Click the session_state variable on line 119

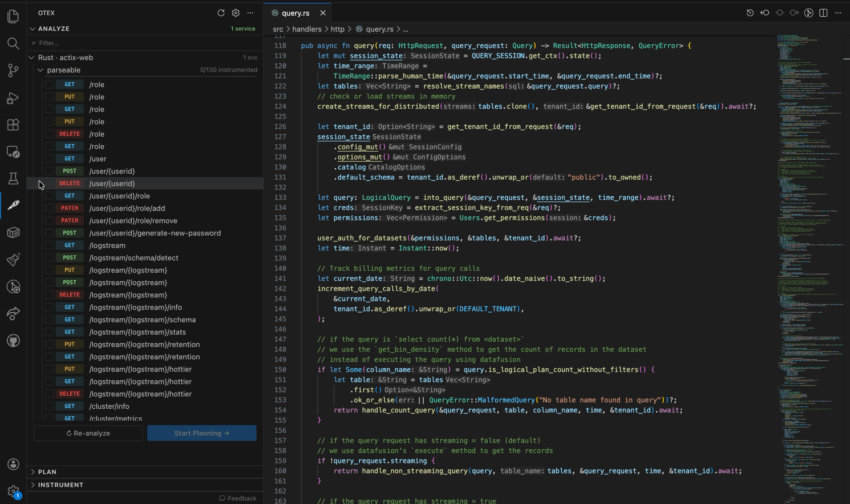click(376, 56)
